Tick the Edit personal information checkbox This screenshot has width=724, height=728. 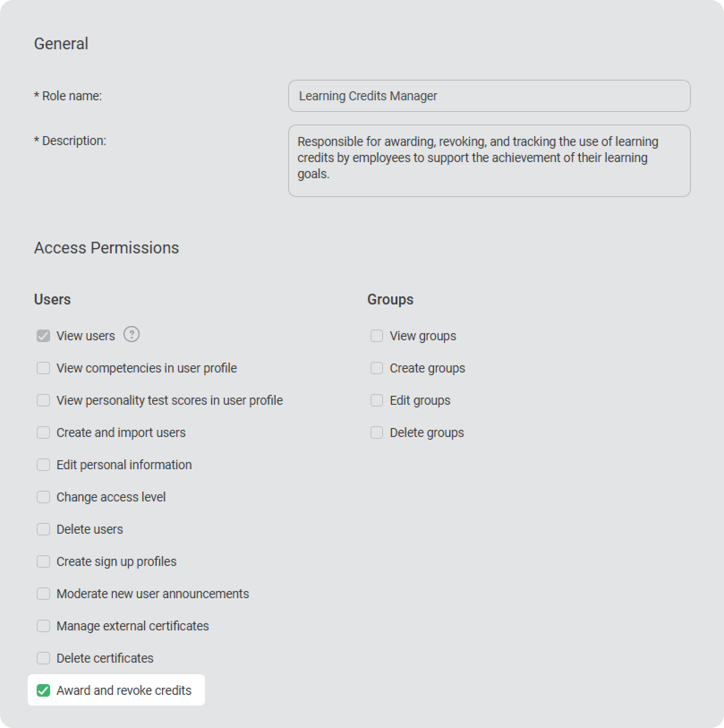click(x=43, y=465)
